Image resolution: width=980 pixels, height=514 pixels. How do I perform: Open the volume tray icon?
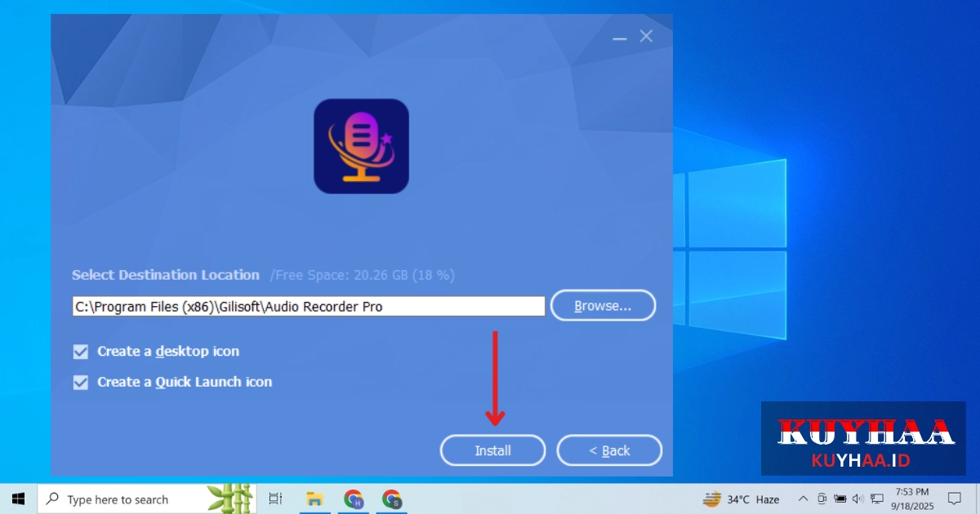click(x=857, y=498)
